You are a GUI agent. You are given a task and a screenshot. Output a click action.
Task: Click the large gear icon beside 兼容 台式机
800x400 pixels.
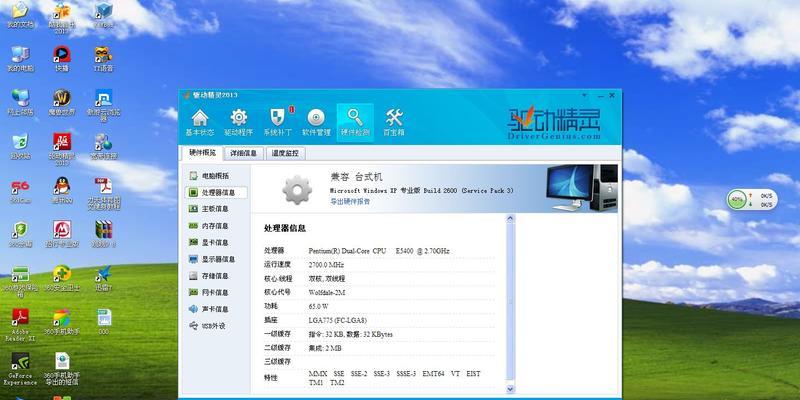[297, 190]
